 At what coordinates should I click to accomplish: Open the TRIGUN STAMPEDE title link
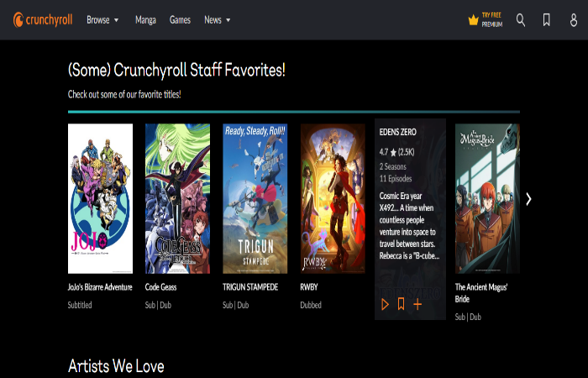tap(250, 287)
